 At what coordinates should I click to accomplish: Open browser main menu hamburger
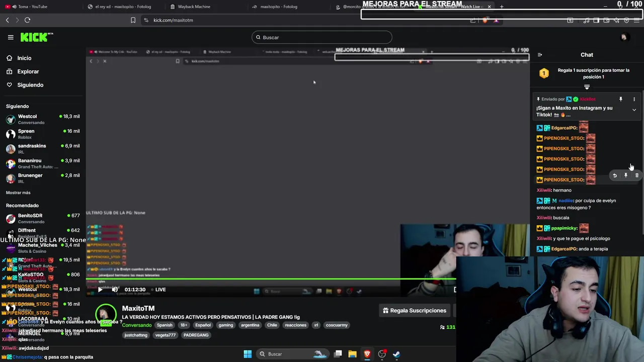pos(637,20)
